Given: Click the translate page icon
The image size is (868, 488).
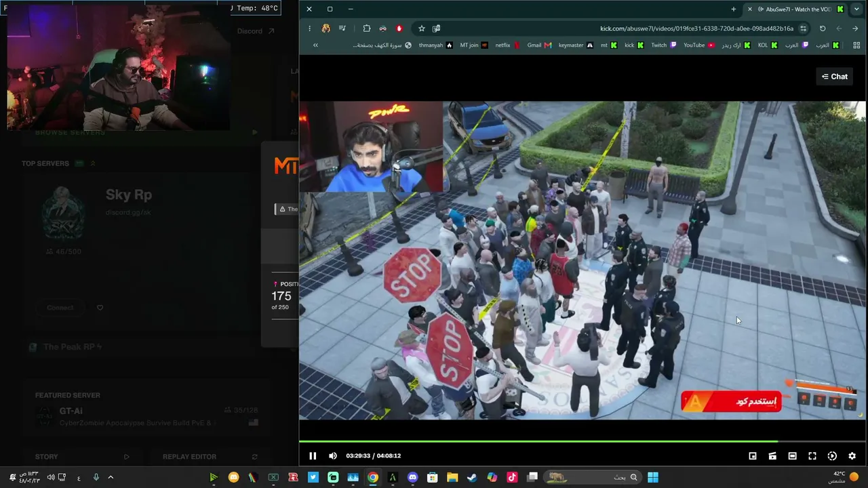Looking at the screenshot, I should tap(436, 28).
